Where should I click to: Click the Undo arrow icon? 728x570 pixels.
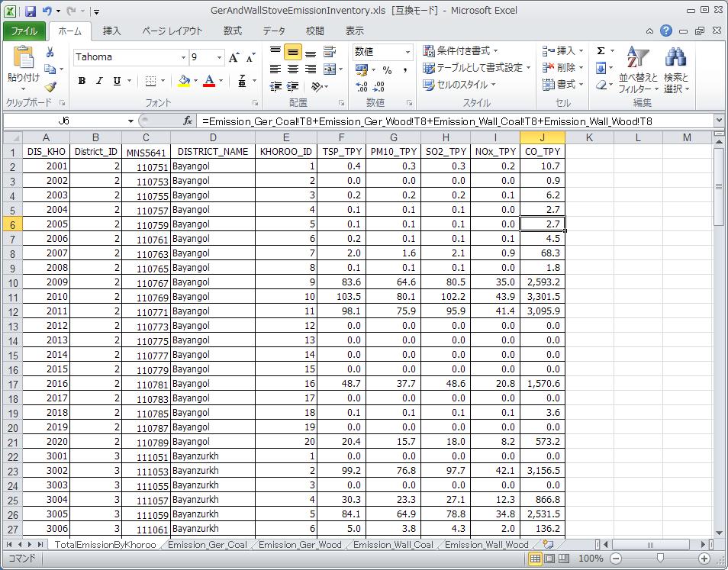(47, 11)
